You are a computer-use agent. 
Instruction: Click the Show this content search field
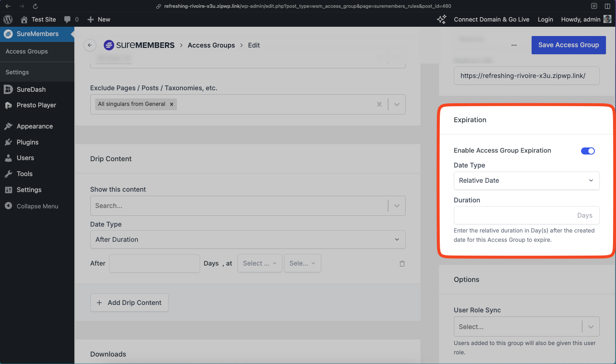point(239,206)
